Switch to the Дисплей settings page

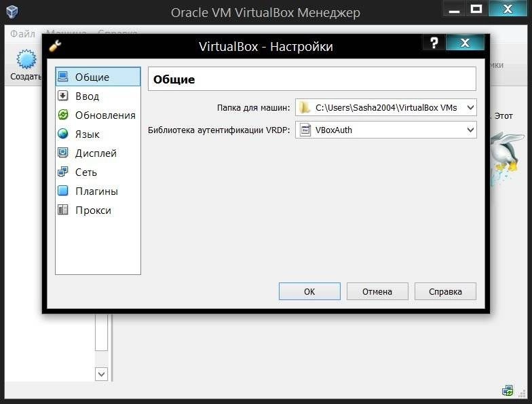98,153
